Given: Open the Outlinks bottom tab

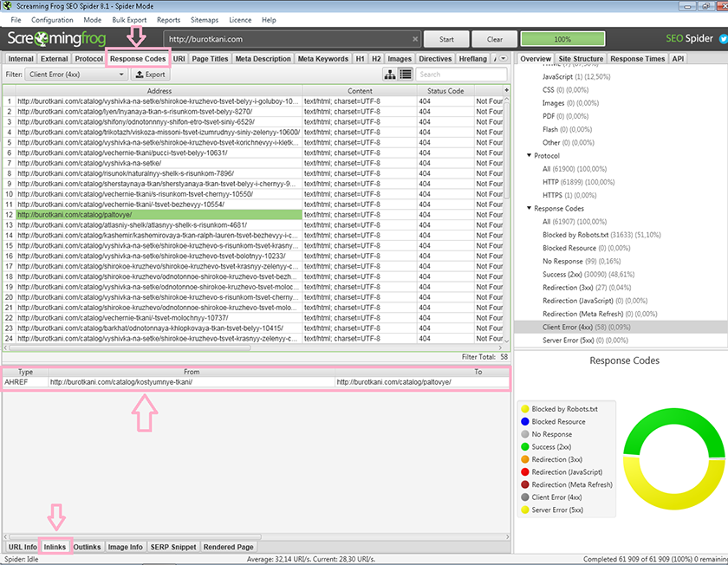Looking at the screenshot, I should pyautogui.click(x=87, y=547).
